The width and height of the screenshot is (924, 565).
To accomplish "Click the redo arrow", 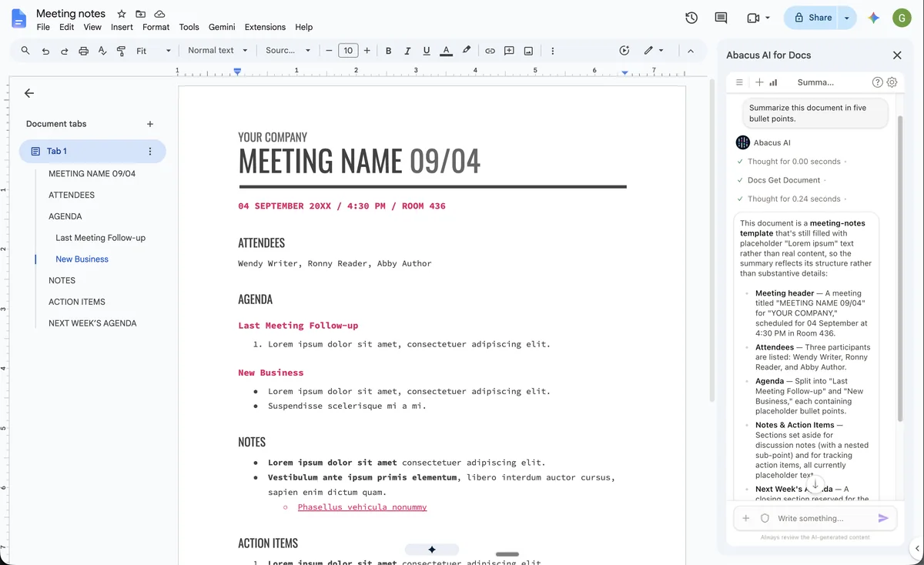I will point(64,51).
